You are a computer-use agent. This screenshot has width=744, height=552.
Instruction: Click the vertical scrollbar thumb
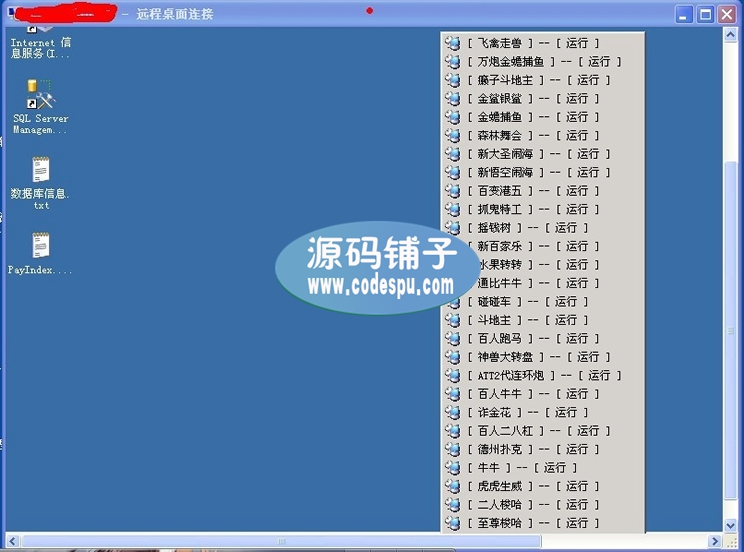[x=731, y=330]
